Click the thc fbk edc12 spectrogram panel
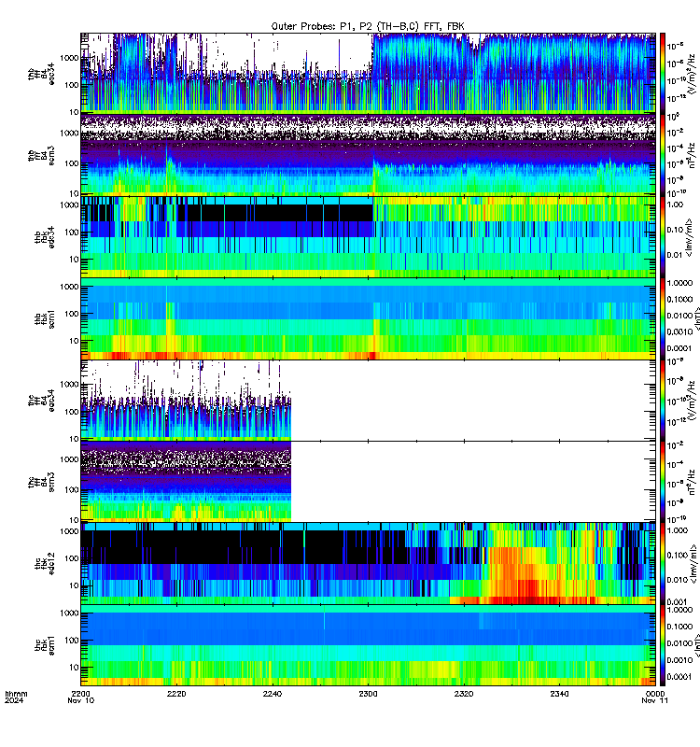 click(x=368, y=564)
